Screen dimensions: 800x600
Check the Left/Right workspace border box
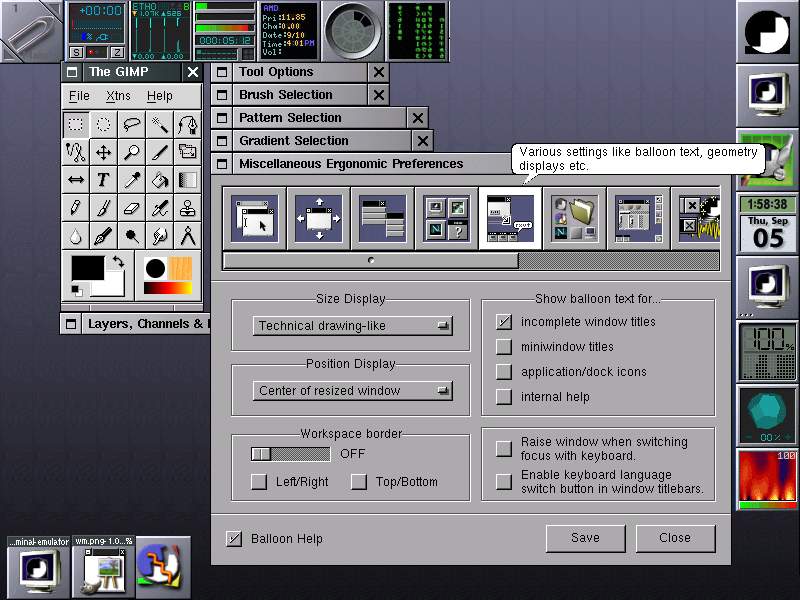pos(259,482)
